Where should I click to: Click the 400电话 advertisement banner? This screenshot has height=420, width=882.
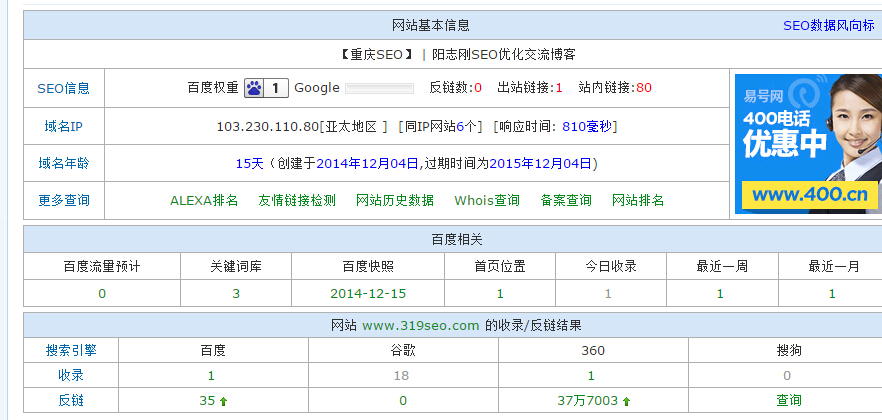coord(807,144)
